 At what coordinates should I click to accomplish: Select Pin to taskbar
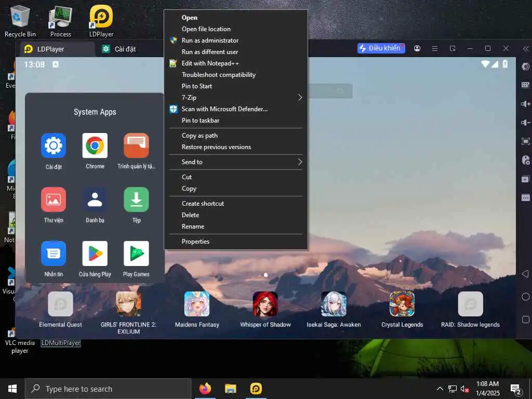pos(236,121)
